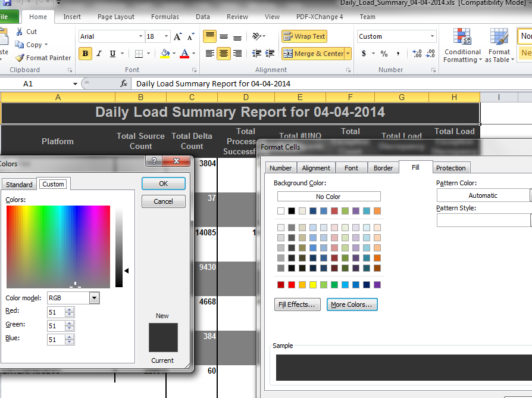Open the Pattern Color Automatic dropdown
The width and height of the screenshot is (532, 398).
[483, 195]
